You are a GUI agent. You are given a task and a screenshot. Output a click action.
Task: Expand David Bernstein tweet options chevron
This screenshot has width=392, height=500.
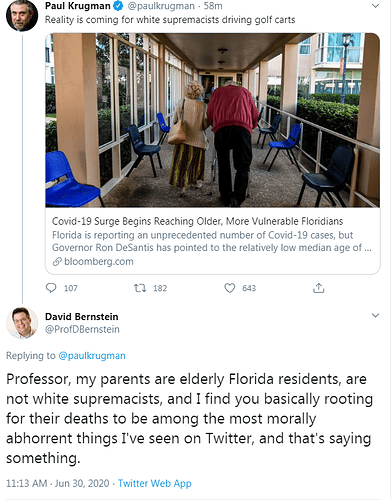pyautogui.click(x=375, y=315)
